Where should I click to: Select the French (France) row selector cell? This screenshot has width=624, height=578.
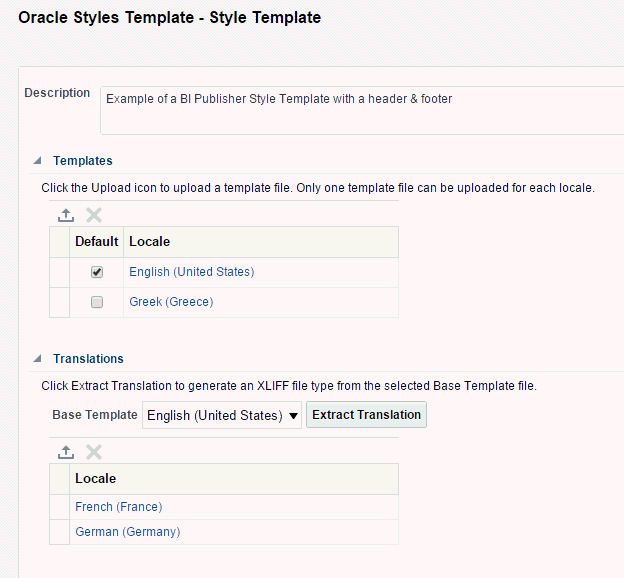(x=59, y=507)
